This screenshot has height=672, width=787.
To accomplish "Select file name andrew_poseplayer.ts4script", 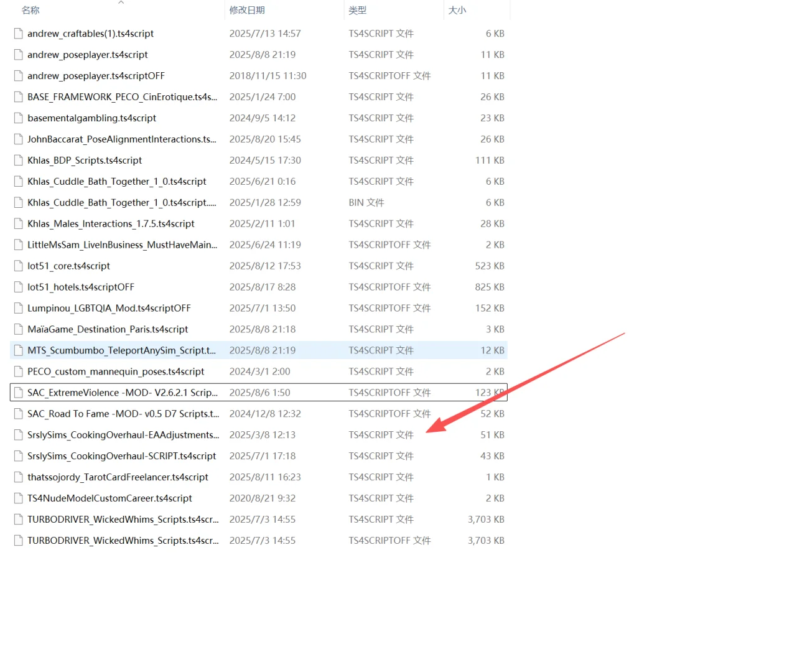I will [88, 55].
